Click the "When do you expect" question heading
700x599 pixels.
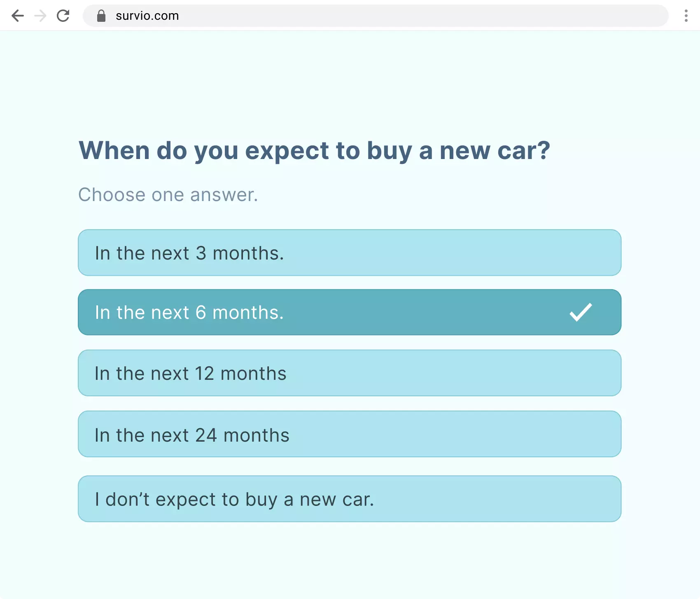click(x=314, y=150)
